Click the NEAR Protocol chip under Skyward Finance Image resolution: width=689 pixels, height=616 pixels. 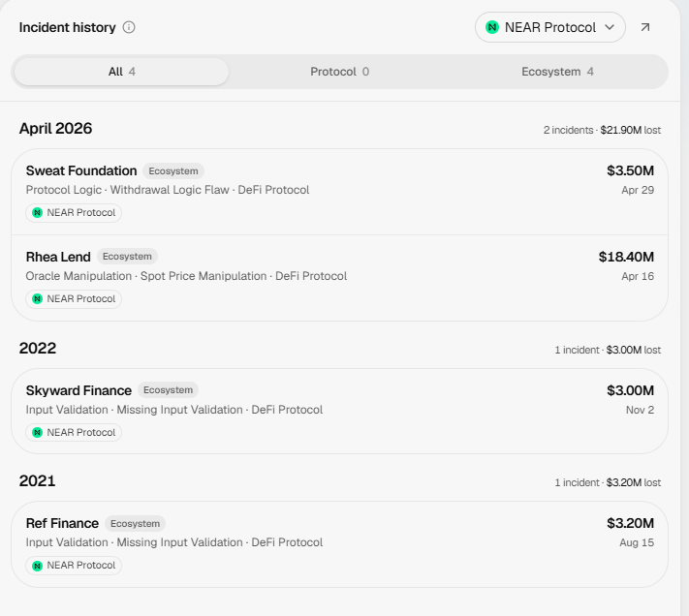click(x=74, y=433)
